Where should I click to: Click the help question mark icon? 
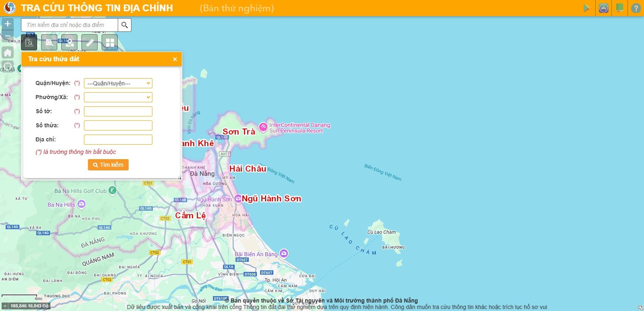[x=636, y=8]
